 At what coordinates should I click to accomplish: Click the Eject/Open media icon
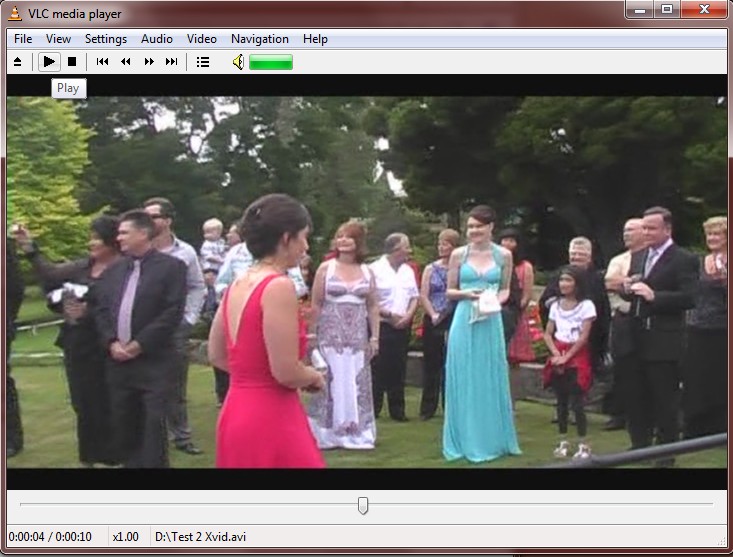click(17, 62)
